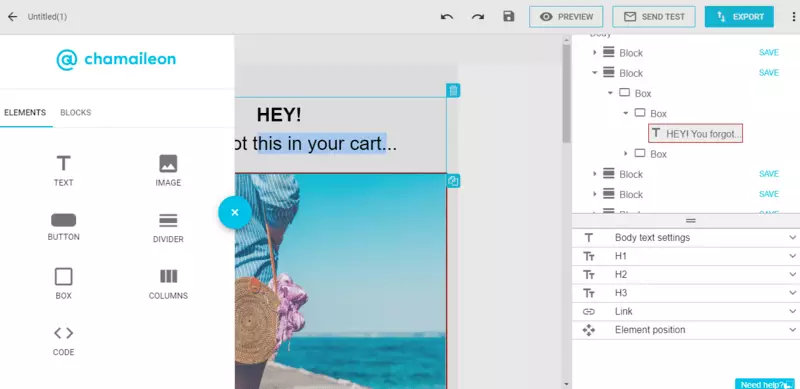Select the TEXT element
The image size is (800, 389).
[63, 171]
